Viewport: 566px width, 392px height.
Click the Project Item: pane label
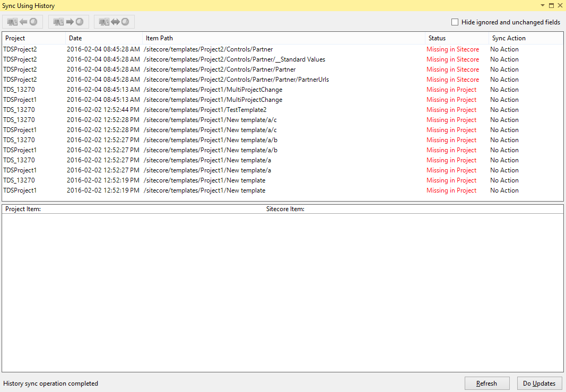23,209
